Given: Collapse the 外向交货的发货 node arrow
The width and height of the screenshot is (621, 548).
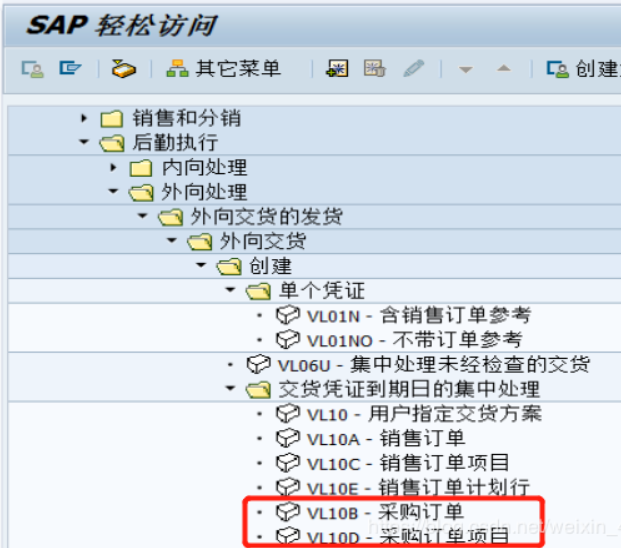Looking at the screenshot, I should (x=143, y=216).
